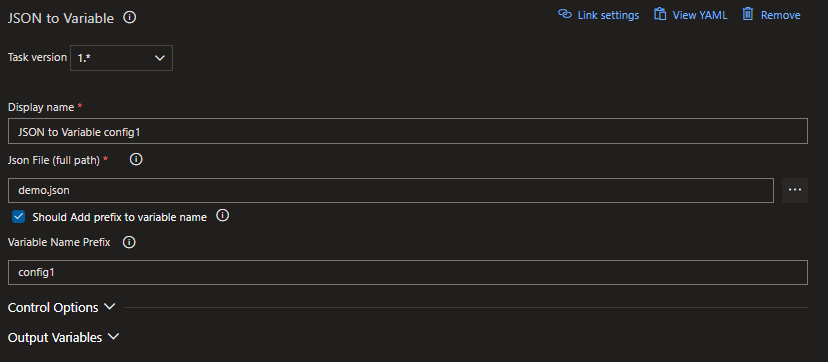Open the Task version dropdown

click(121, 58)
